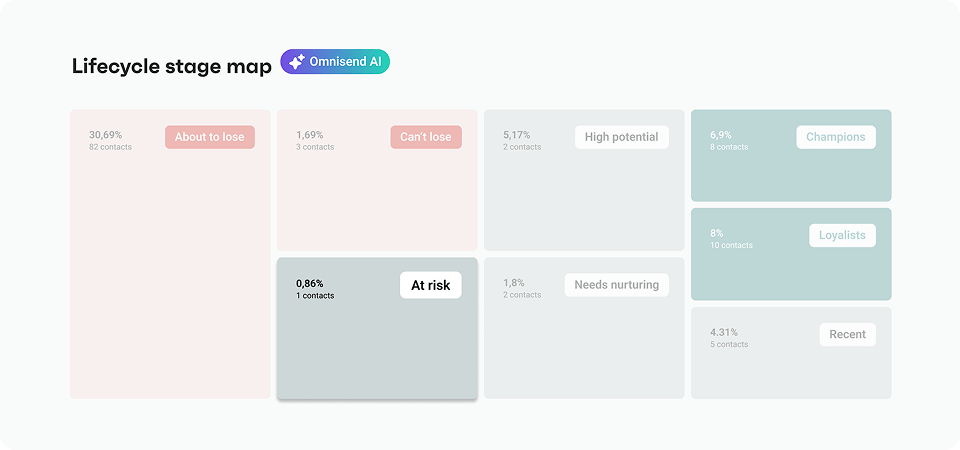Click the 82 contacts count text

(110, 148)
